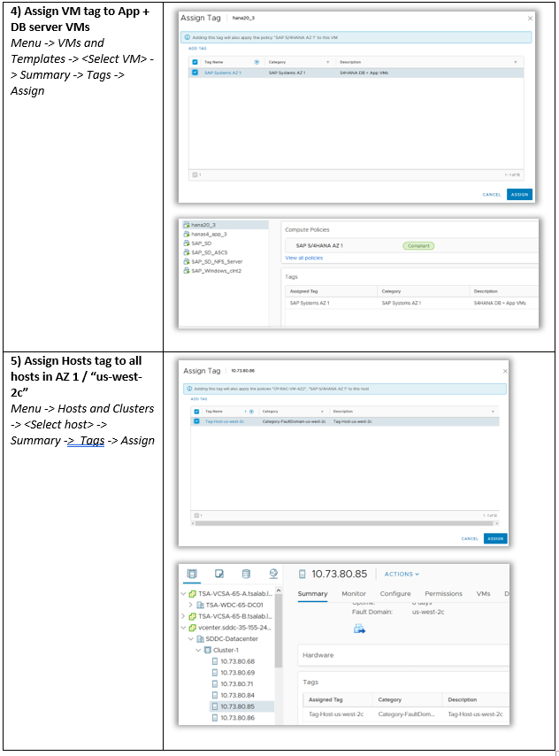Screen dimensions: 559x756
Task: Expand the TSA-WDC-65-DC01 tree node
Action: pyautogui.click(x=190, y=605)
